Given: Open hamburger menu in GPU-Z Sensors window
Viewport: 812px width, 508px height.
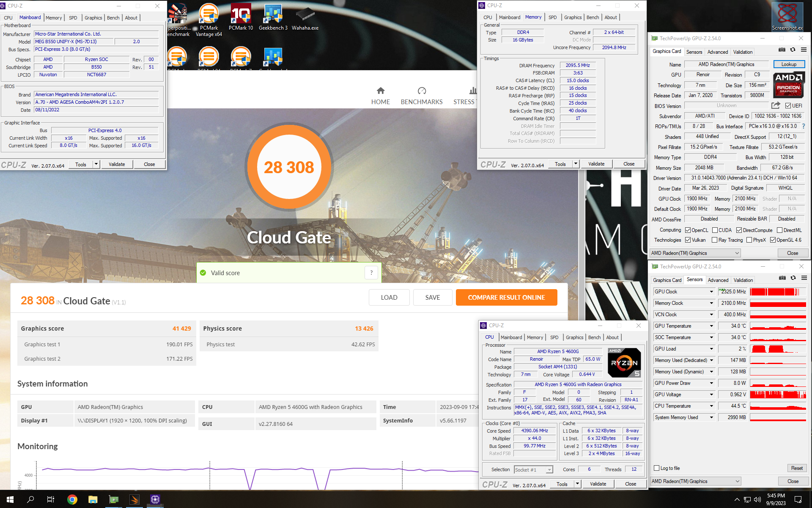Looking at the screenshot, I should point(804,278).
